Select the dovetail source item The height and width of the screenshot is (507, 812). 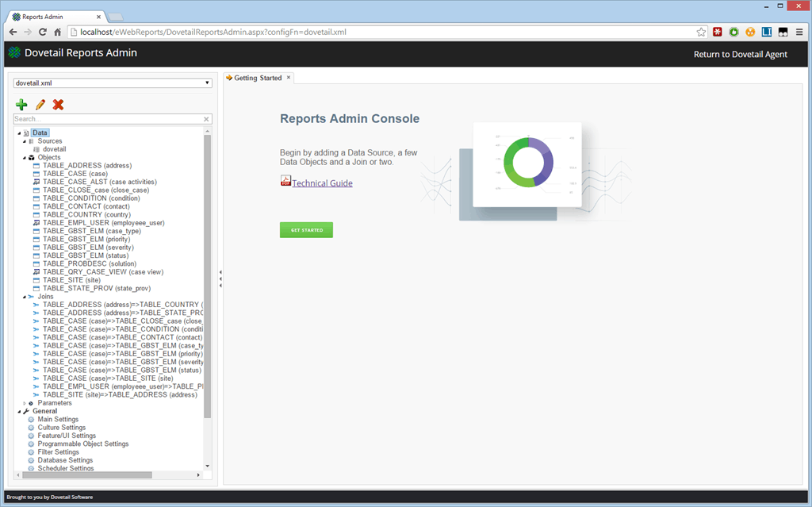click(55, 149)
